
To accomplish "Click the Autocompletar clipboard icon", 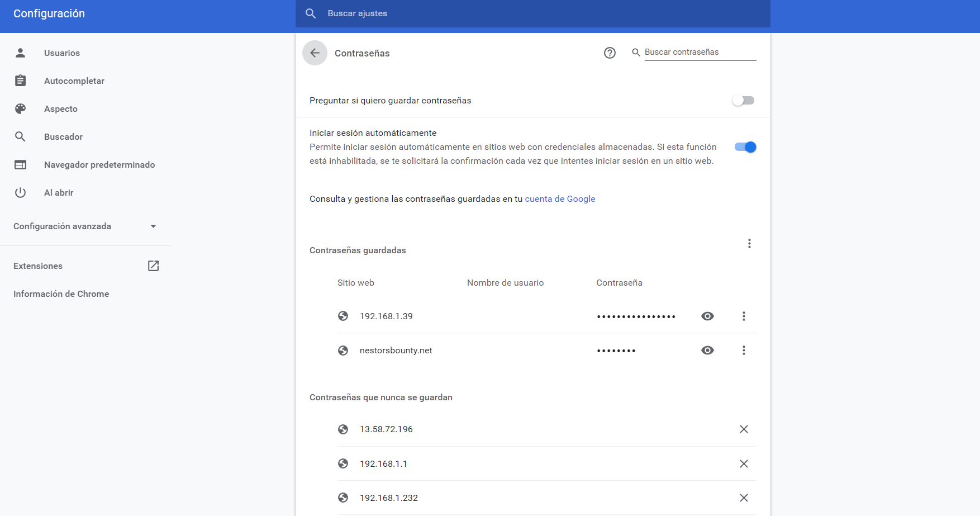I will (21, 81).
